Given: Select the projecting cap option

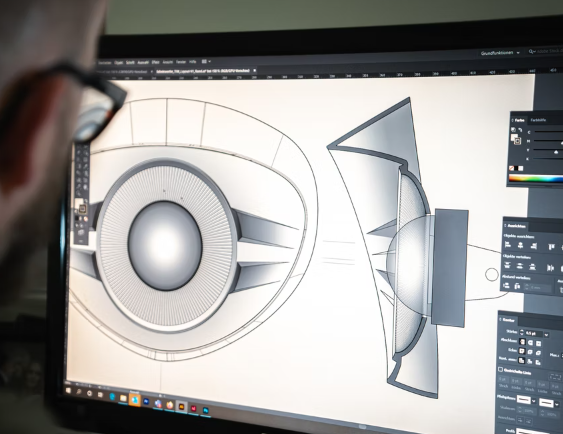Looking at the screenshot, I should [539, 343].
